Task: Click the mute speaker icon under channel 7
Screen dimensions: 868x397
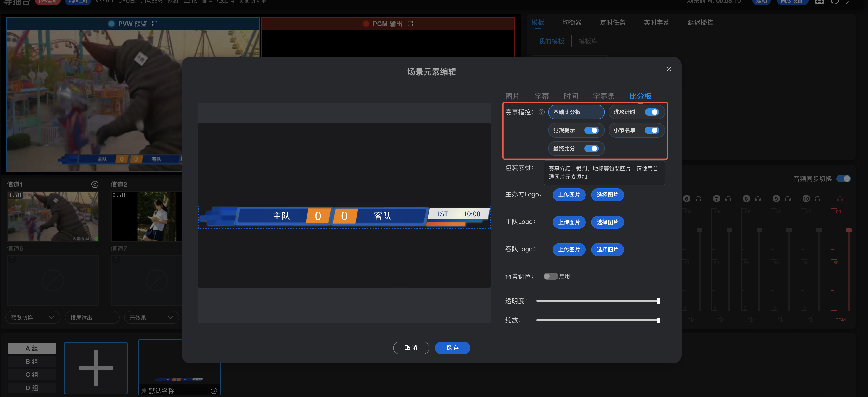Action: [721, 320]
